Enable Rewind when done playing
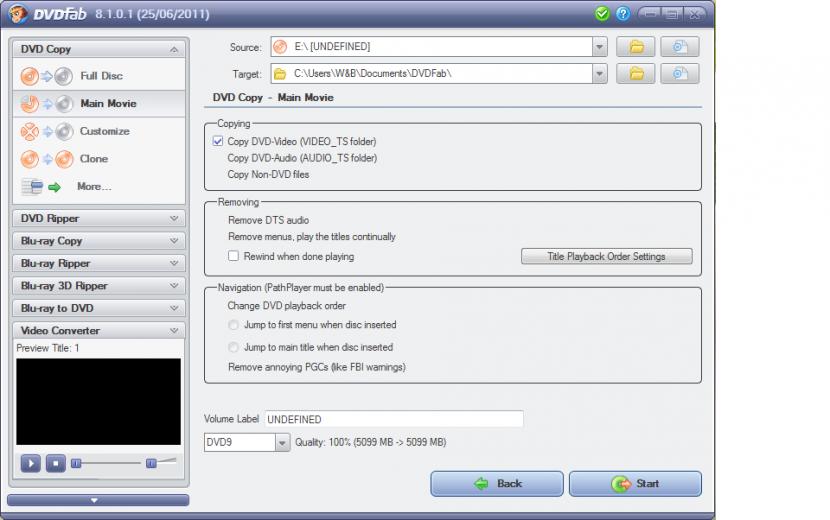 (233, 256)
